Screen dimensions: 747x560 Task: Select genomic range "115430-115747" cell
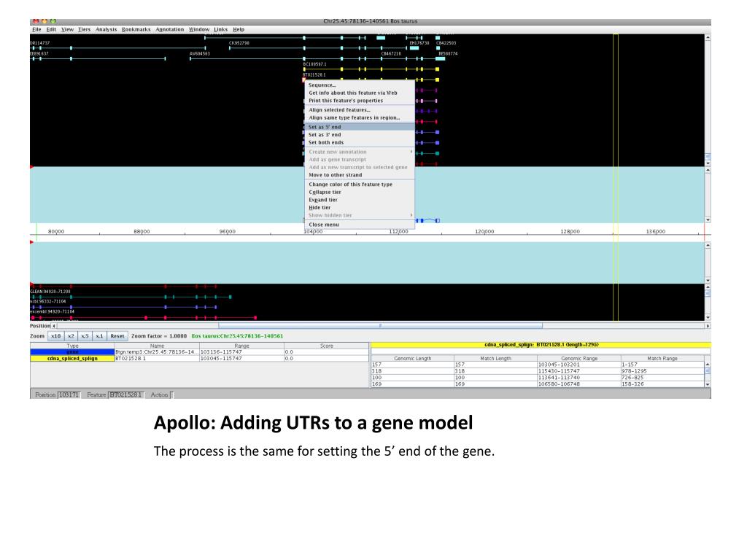click(579, 371)
